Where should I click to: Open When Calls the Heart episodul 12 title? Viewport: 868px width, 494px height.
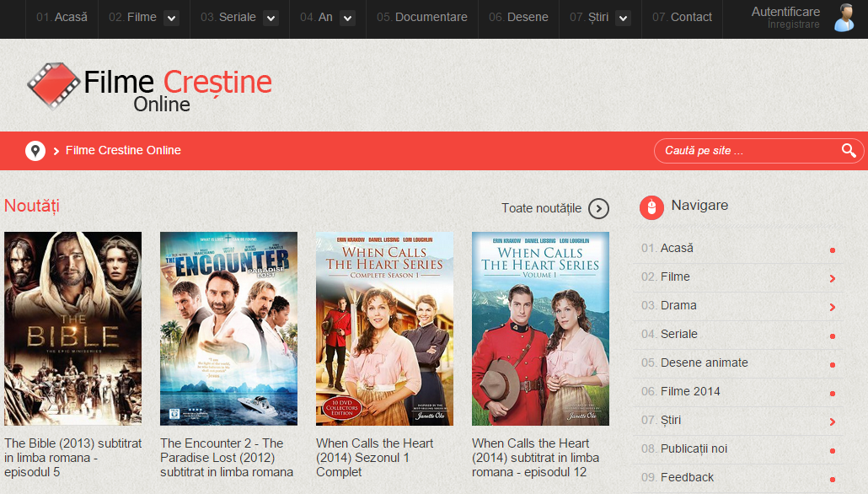pos(535,458)
